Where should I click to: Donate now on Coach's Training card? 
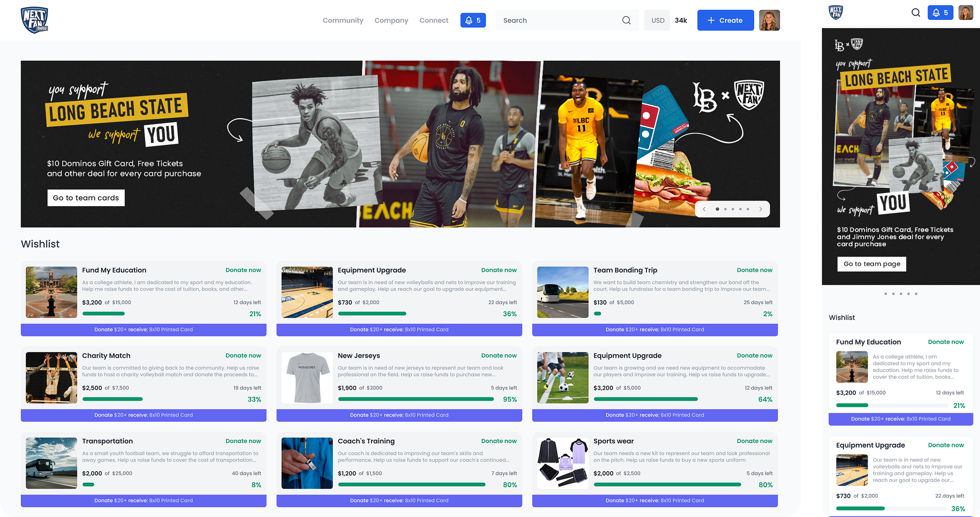click(499, 441)
